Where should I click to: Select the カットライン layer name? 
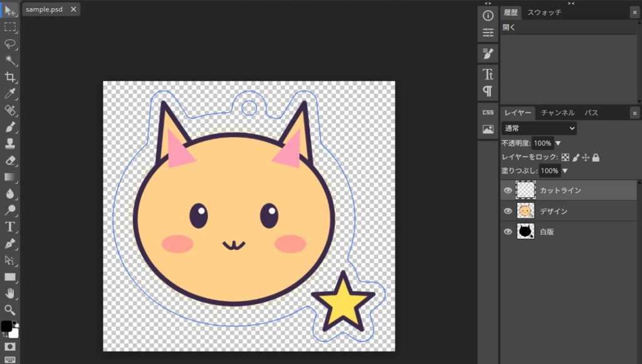point(560,190)
